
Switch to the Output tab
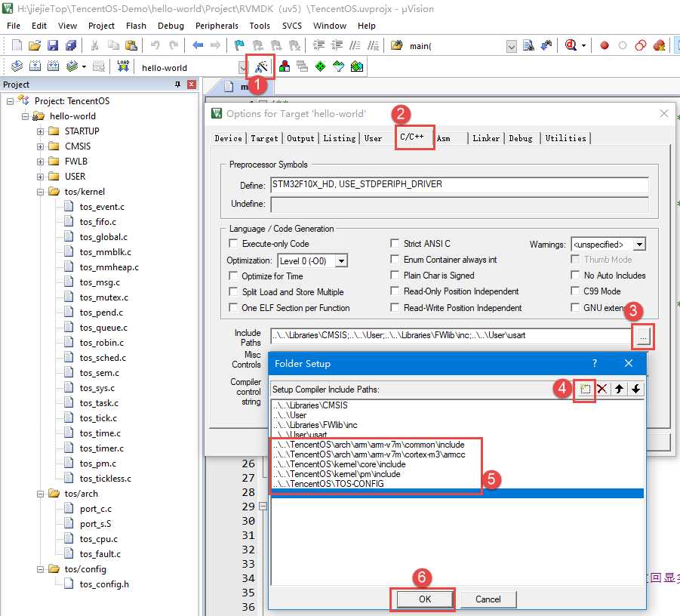[300, 138]
